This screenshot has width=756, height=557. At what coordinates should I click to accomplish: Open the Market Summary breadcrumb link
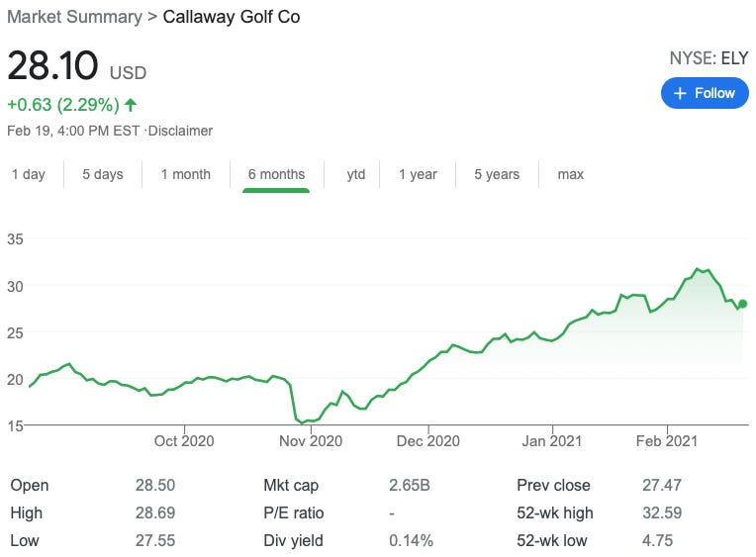[x=75, y=17]
